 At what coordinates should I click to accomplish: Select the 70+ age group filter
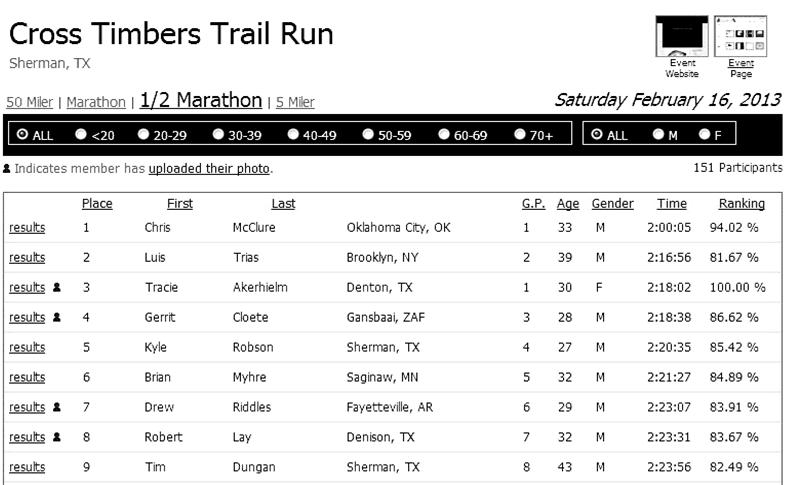click(x=520, y=135)
